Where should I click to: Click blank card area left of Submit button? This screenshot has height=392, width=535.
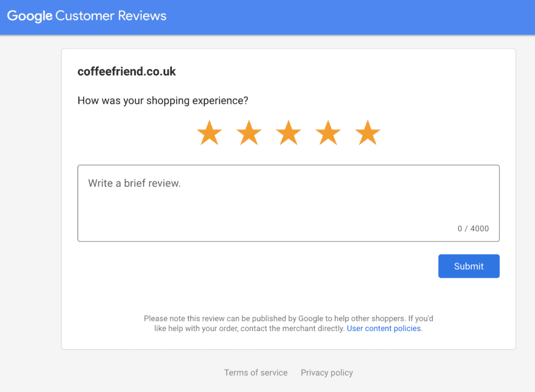pos(251,266)
